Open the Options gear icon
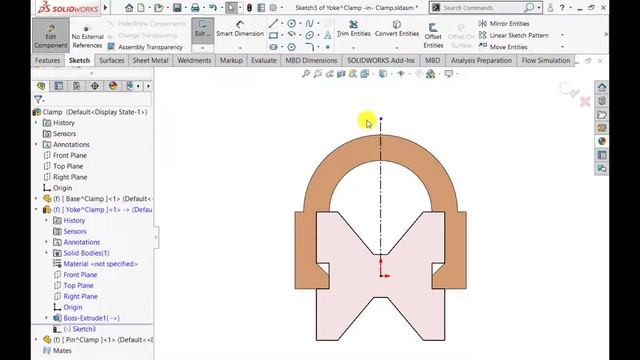The height and width of the screenshot is (360, 640). [x=273, y=8]
